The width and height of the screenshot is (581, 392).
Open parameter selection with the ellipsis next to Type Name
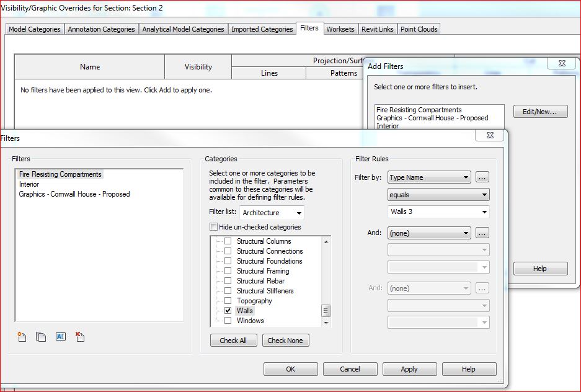482,177
